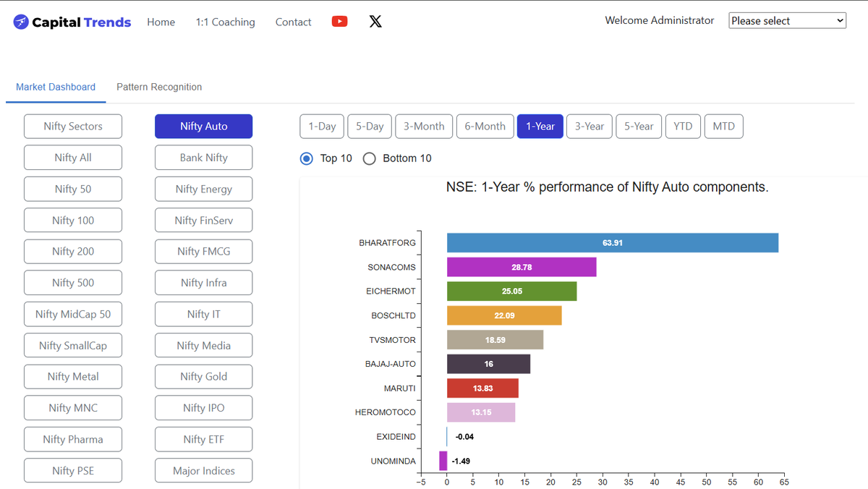The width and height of the screenshot is (868, 489).
Task: Show the Nifty 50 index
Action: tap(73, 189)
